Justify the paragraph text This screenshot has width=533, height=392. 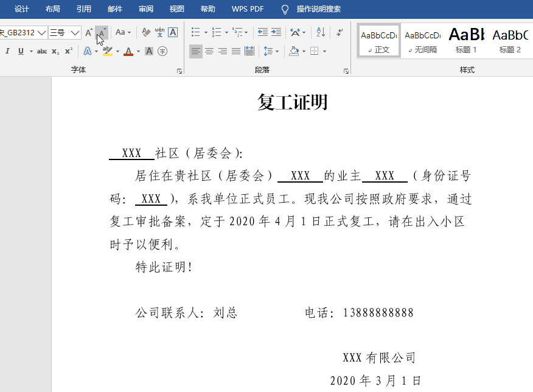pyautogui.click(x=236, y=51)
